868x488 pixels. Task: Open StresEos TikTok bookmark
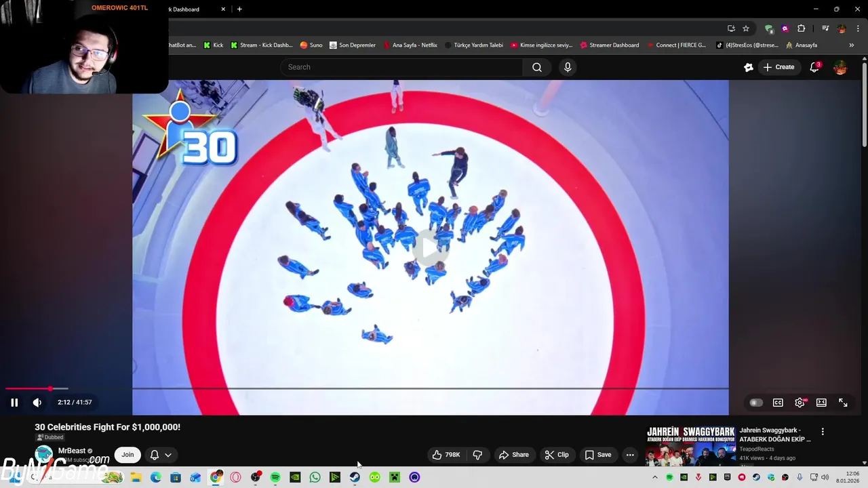tap(747, 45)
